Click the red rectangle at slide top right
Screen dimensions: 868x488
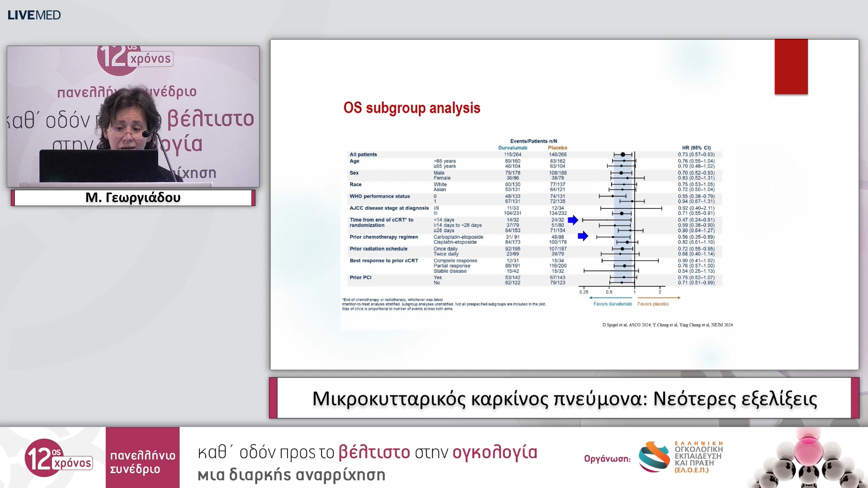tap(791, 67)
